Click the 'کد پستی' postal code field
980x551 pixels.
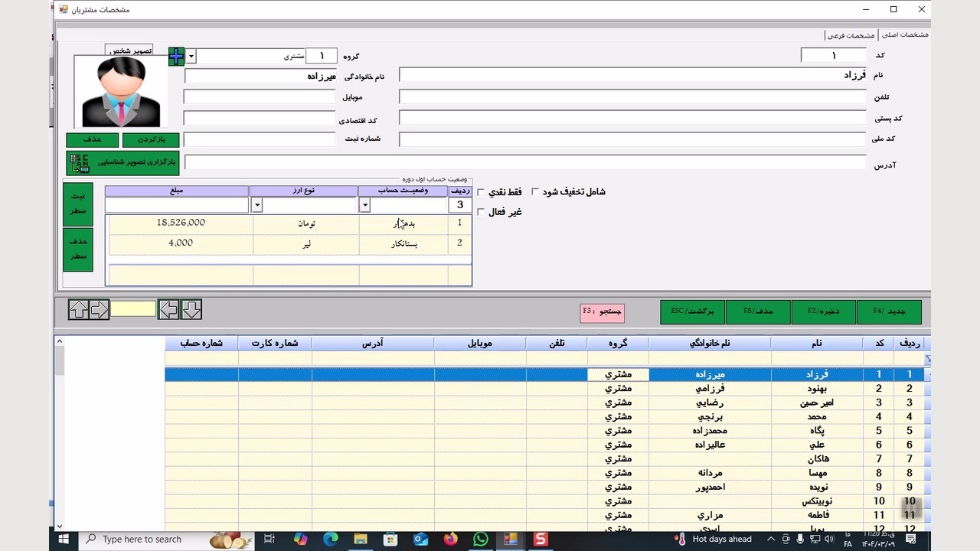pyautogui.click(x=632, y=118)
